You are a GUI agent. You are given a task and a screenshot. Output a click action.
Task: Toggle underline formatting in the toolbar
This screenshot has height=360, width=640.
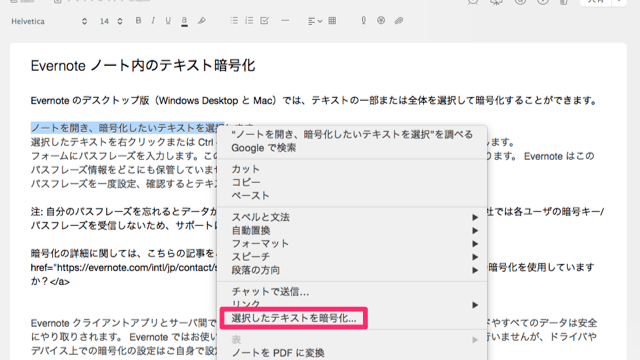coord(168,21)
